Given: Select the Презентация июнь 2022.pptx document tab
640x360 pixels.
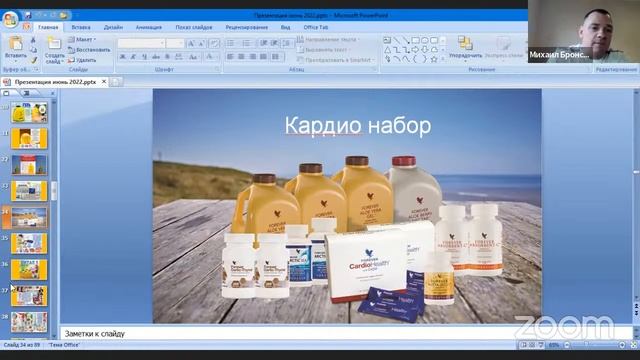Looking at the screenshot, I should [55, 82].
